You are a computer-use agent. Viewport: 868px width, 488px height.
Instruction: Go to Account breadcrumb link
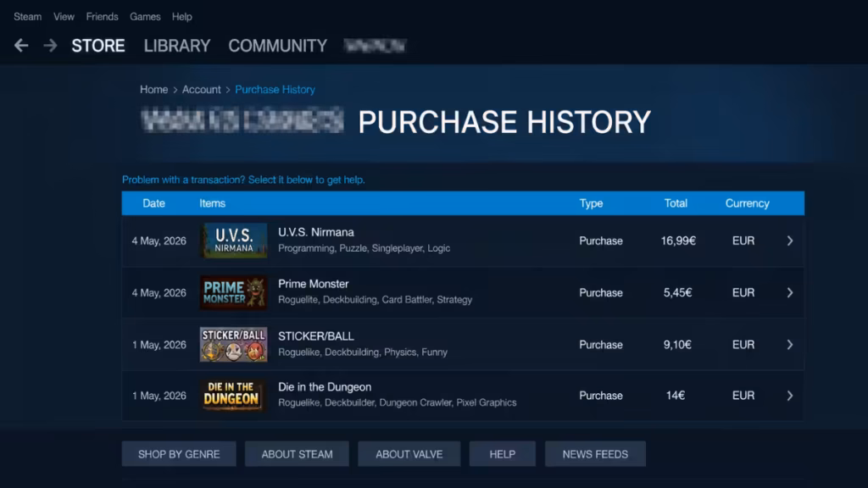[202, 90]
